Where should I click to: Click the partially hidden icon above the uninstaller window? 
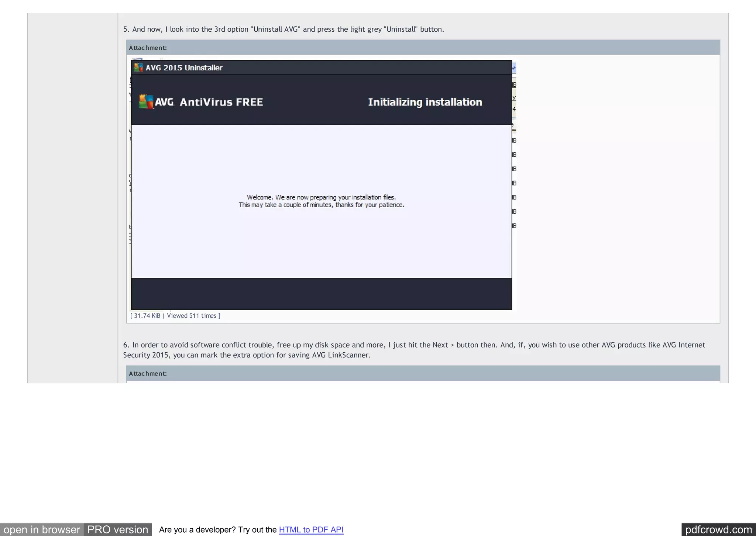pyautogui.click(x=137, y=59)
